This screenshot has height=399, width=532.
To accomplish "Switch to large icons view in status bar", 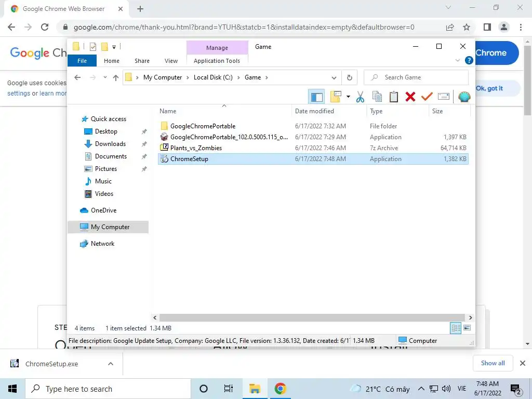I will coord(467,328).
